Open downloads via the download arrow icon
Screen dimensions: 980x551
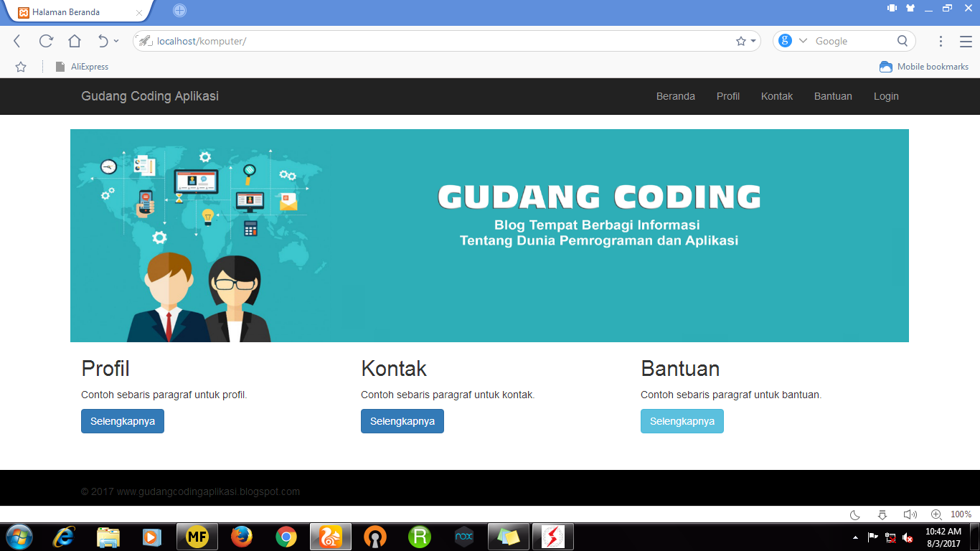pos(881,515)
